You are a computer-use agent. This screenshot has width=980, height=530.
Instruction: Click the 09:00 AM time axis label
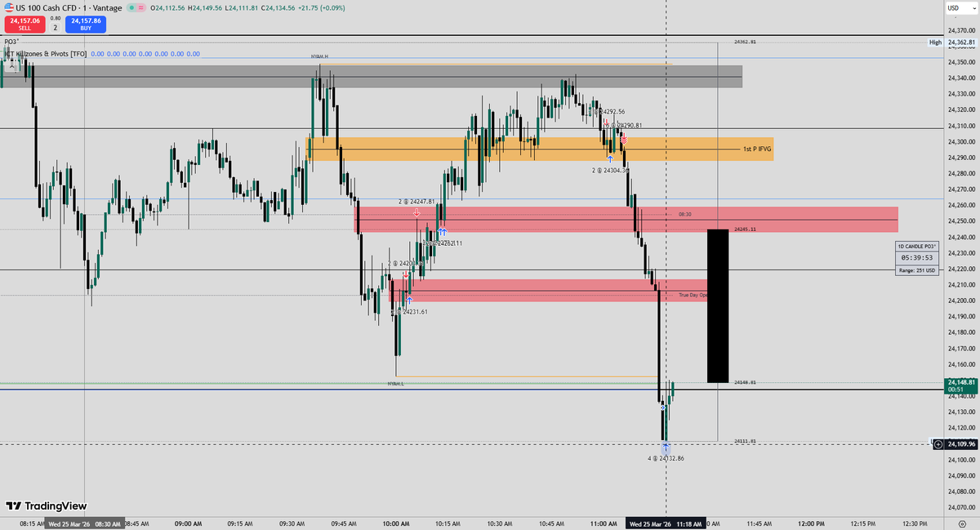tap(189, 523)
